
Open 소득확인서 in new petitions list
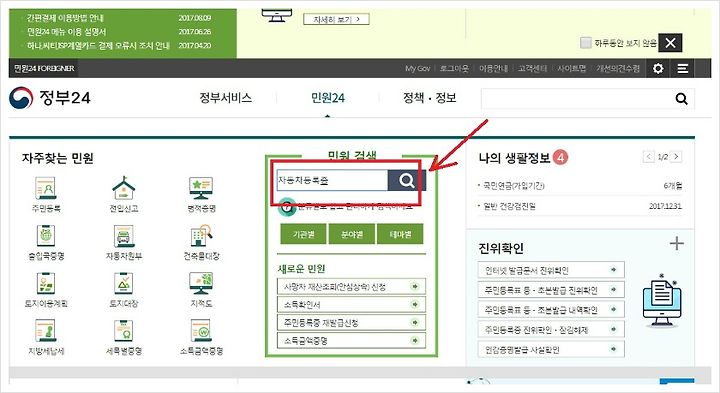click(351, 304)
